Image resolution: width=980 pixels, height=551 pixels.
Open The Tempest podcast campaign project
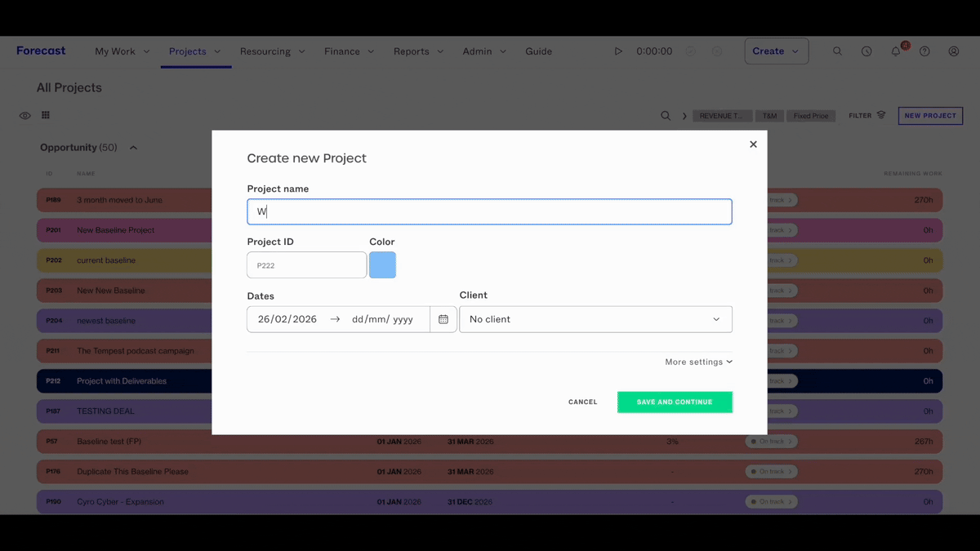pyautogui.click(x=136, y=351)
